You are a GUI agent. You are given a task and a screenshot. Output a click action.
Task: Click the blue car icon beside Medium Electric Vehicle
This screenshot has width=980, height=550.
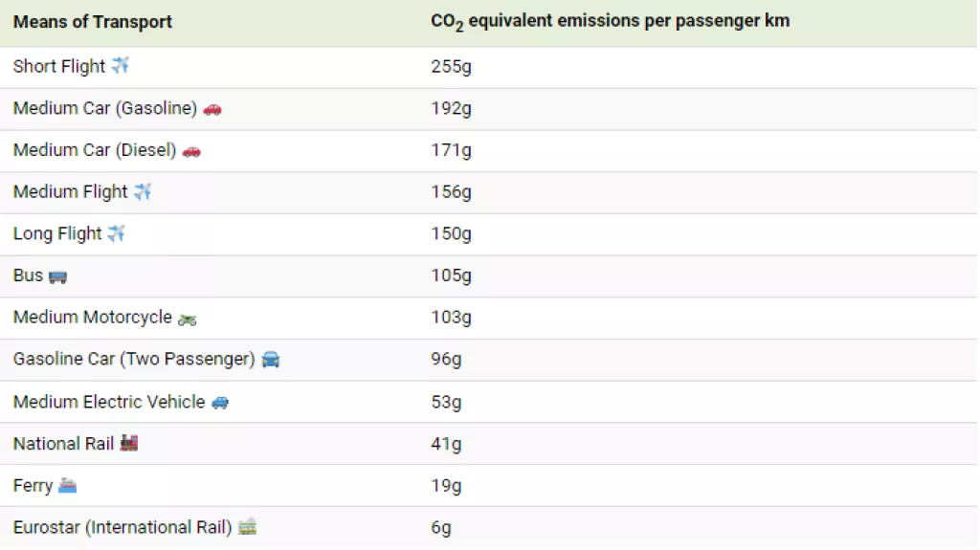tap(220, 403)
